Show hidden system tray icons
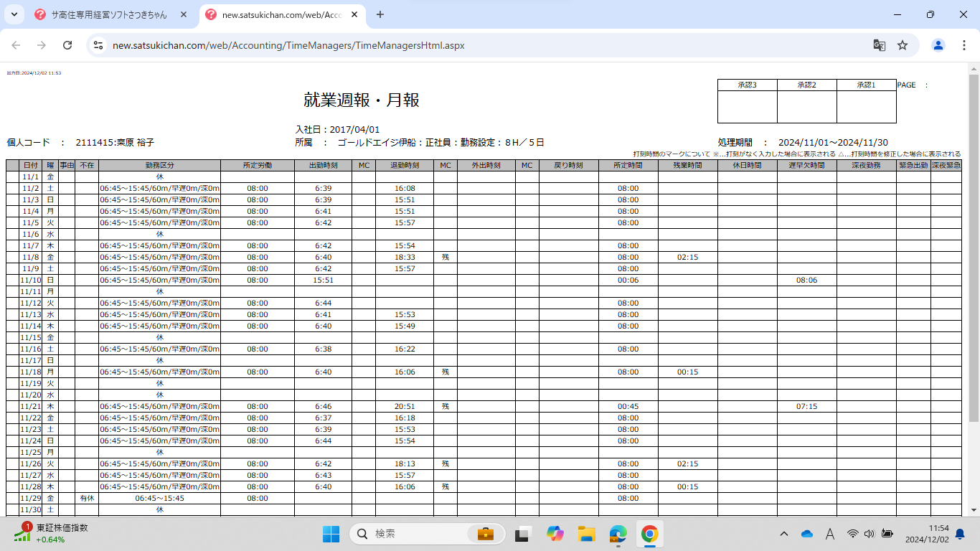This screenshot has width=980, height=551. click(x=784, y=534)
